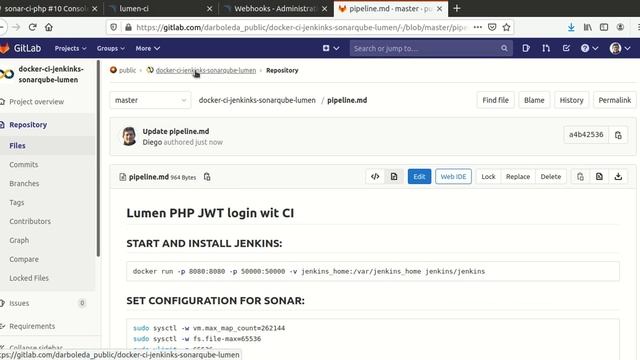Expand Projects dropdown menu
The height and width of the screenshot is (360, 640).
pos(70,48)
